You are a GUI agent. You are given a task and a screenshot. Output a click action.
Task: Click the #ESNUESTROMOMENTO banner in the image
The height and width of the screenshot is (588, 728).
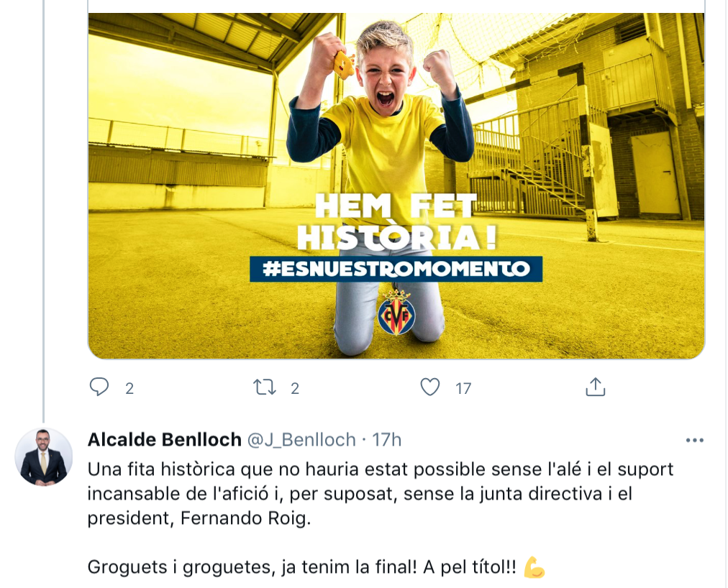(x=396, y=269)
